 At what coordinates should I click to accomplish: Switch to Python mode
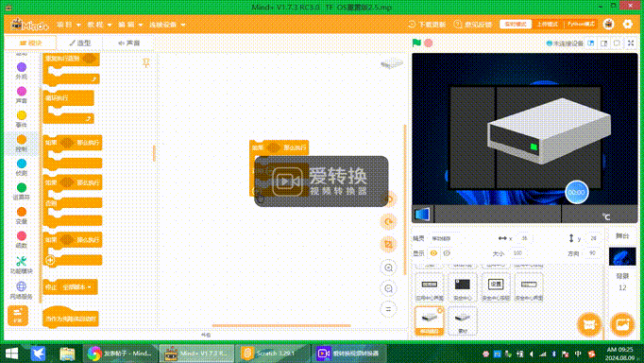(581, 25)
